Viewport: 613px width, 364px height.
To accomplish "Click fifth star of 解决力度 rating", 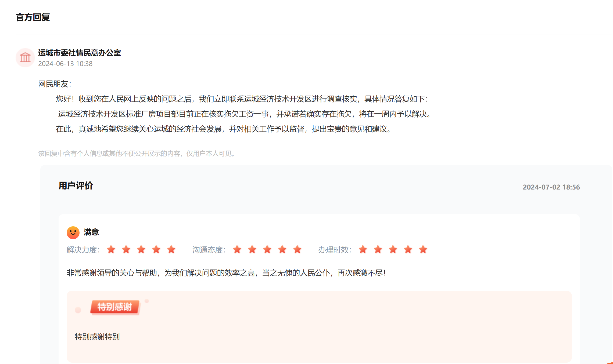I will (x=171, y=250).
